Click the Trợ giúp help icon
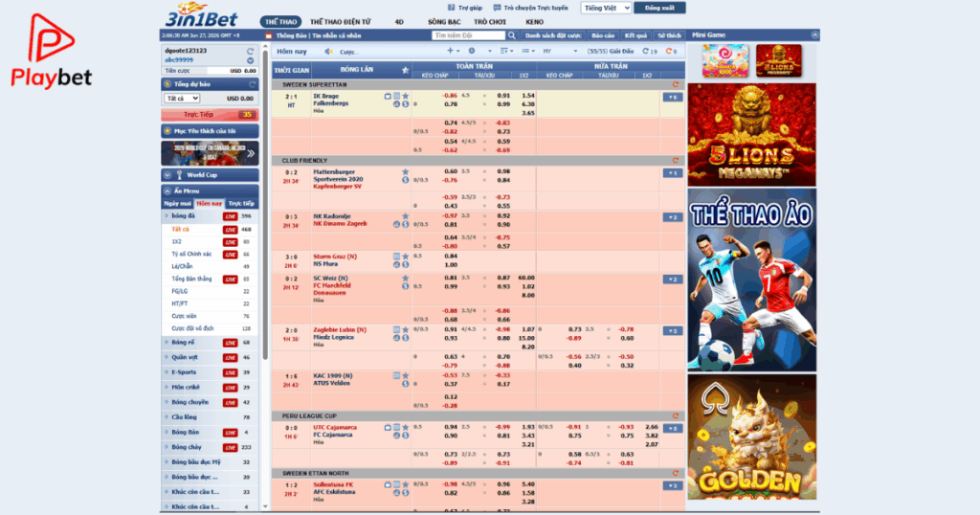980x515 pixels. (x=452, y=8)
